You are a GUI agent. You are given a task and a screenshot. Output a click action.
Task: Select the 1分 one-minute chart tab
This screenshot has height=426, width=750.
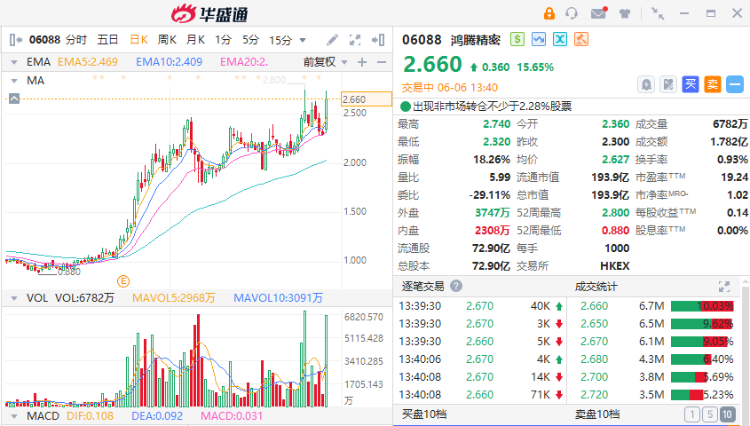click(x=223, y=40)
